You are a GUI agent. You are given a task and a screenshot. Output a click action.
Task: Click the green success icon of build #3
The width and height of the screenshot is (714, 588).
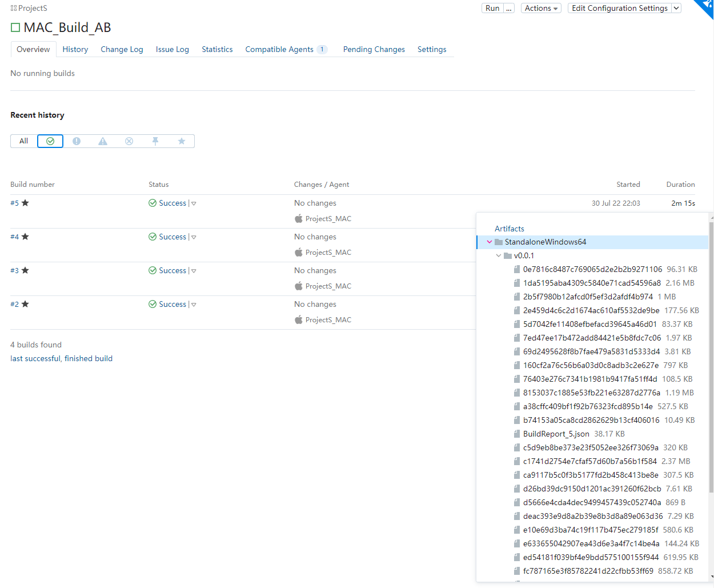point(153,270)
